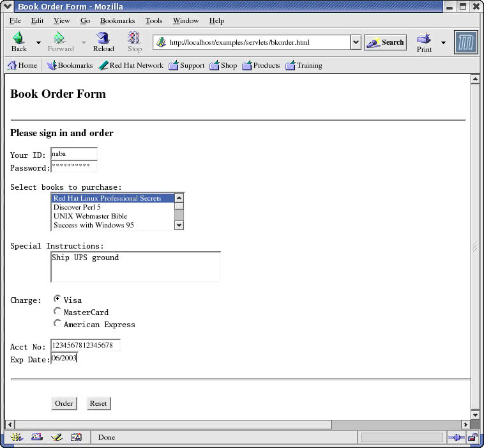
Task: Open Red Hat Network bookmark
Action: 131,65
